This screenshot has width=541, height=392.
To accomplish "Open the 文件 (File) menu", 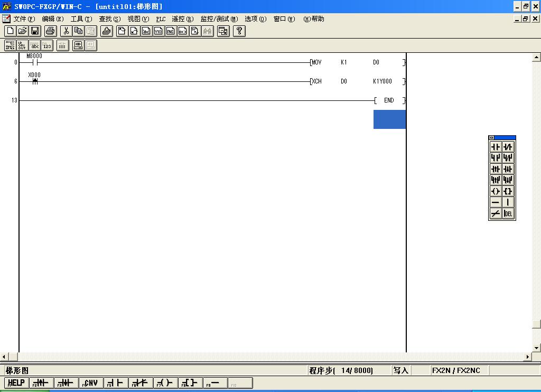I will click(23, 19).
